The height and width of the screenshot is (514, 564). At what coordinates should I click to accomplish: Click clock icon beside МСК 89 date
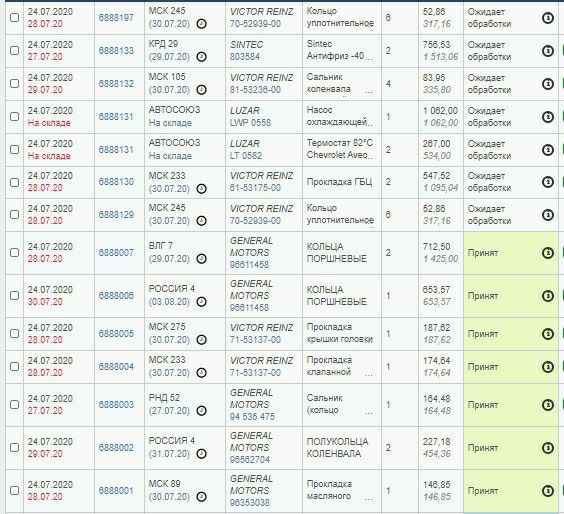pos(201,497)
